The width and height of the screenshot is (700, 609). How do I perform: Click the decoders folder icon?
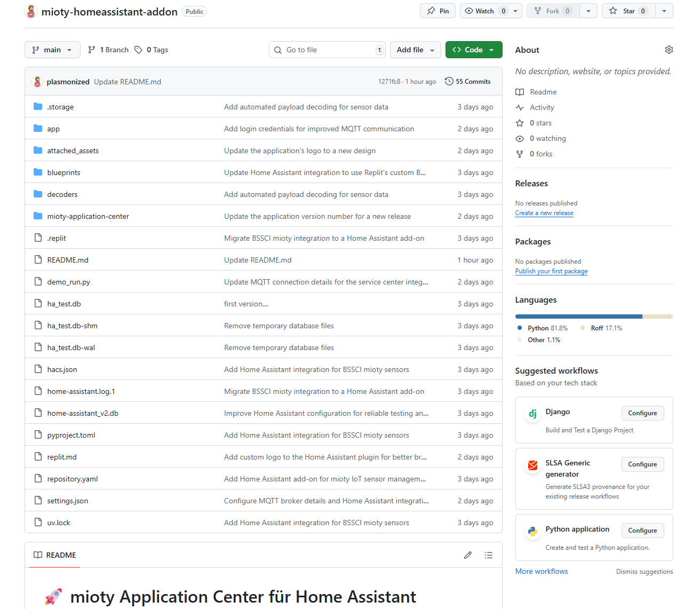click(38, 194)
